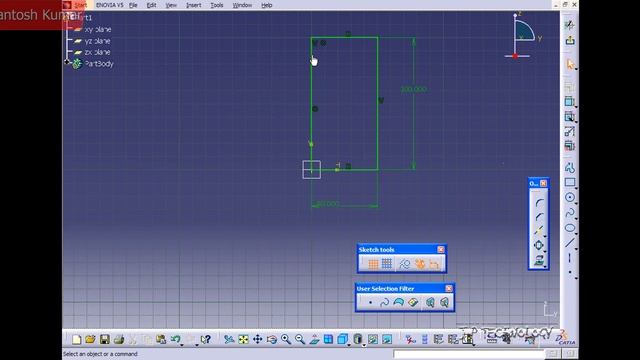640x360 pixels.
Task: Select the Axis tool
Action: click(x=570, y=258)
